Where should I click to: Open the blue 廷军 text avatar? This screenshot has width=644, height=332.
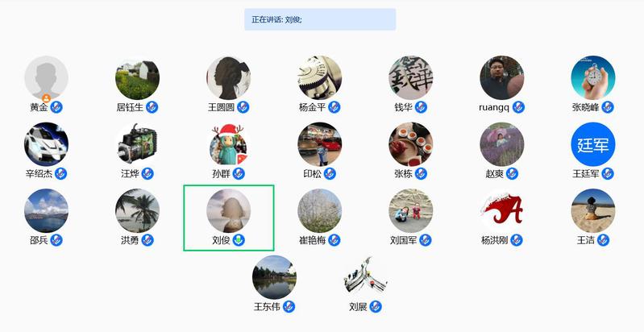[593, 144]
